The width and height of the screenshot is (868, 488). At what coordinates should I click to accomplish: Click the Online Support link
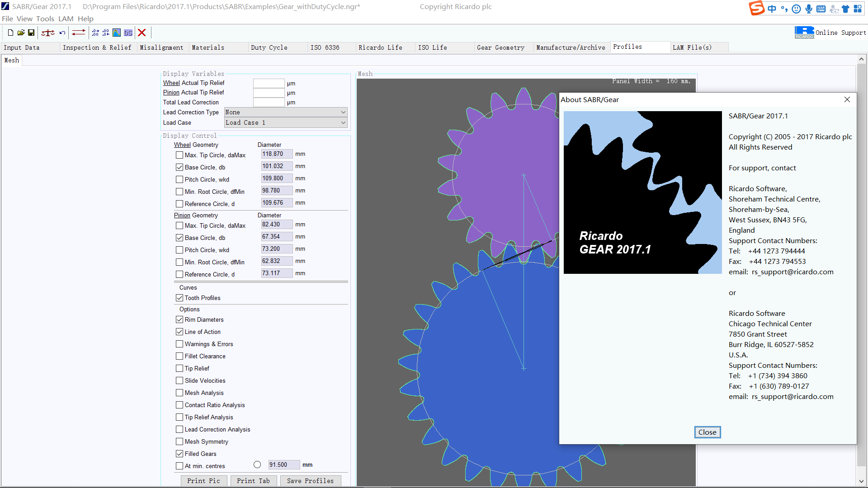click(841, 33)
